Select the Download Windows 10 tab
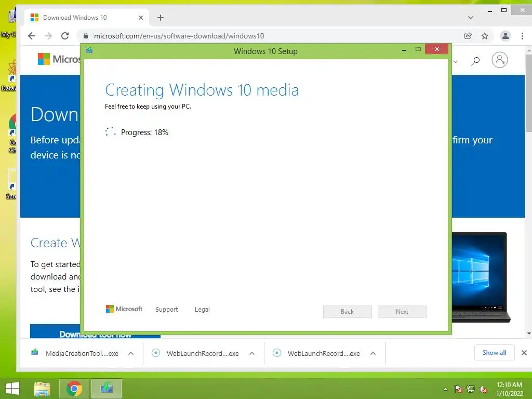The height and width of the screenshot is (399, 532). (87, 18)
